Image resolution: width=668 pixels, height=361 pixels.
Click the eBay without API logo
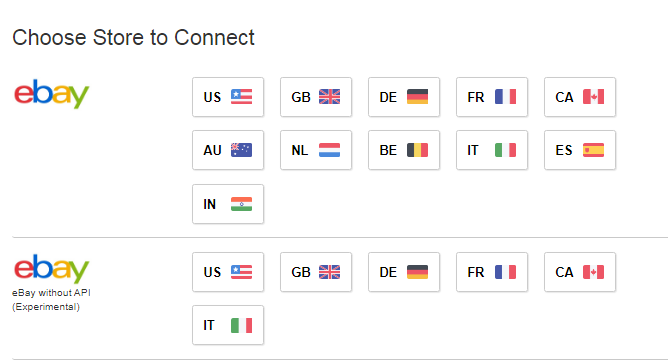(52, 269)
